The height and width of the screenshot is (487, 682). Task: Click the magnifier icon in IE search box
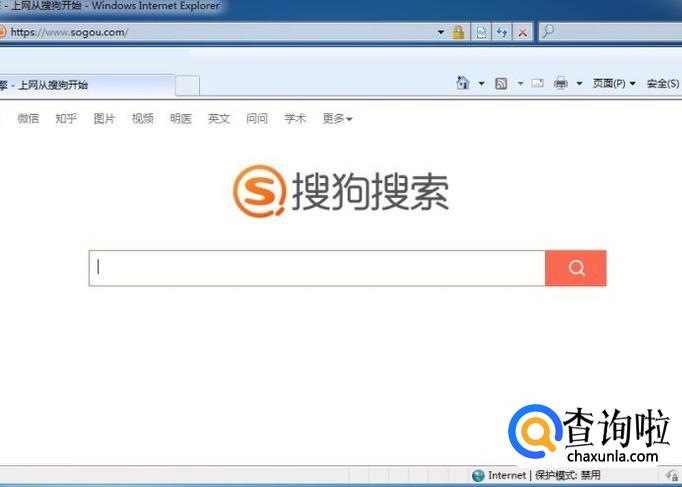(x=548, y=31)
